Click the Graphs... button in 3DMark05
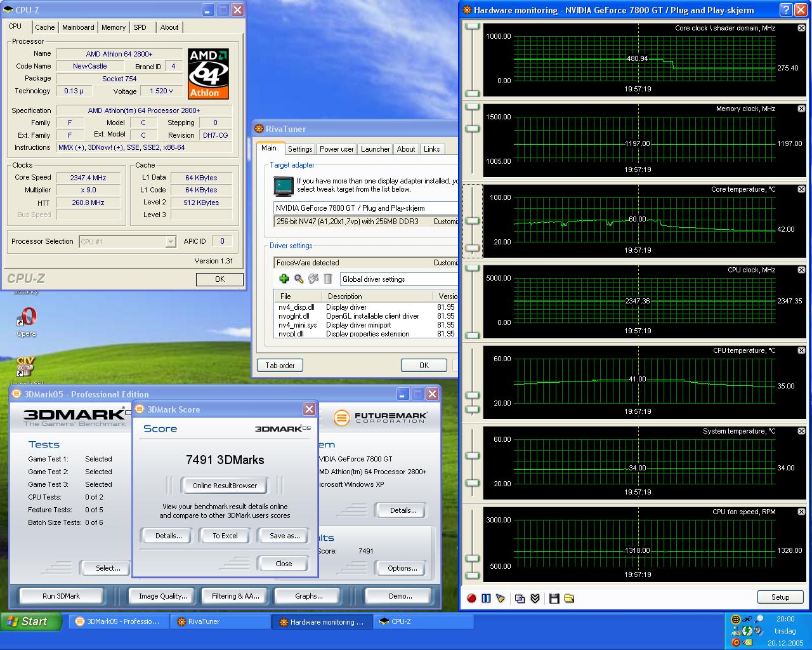The height and width of the screenshot is (650, 812). (x=309, y=596)
